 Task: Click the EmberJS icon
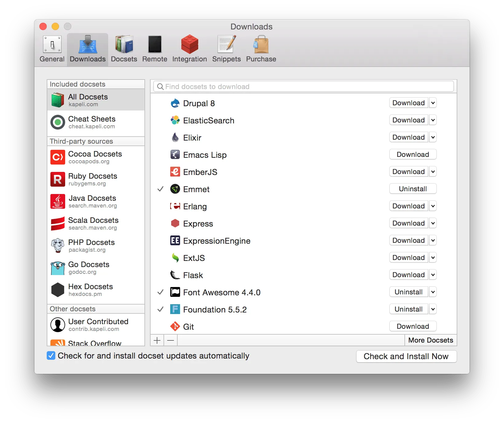175,172
